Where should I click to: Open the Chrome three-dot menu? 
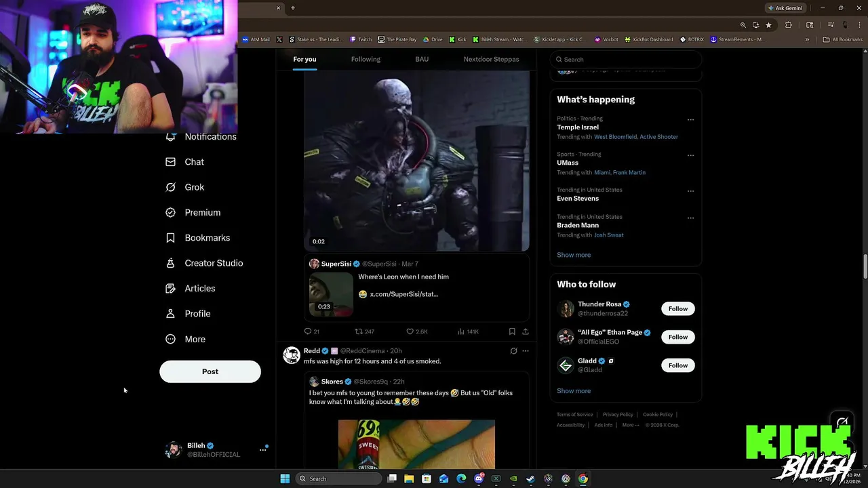point(858,25)
